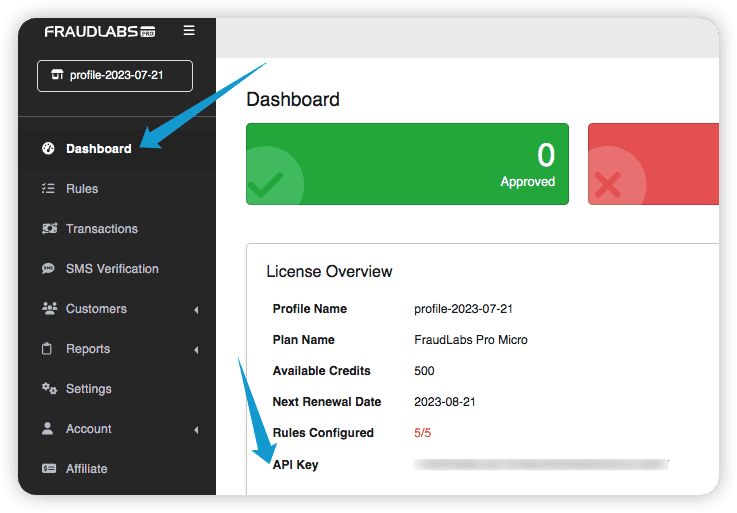The image size is (737, 513).
Task: Click the Transactions money icon
Action: pos(49,229)
